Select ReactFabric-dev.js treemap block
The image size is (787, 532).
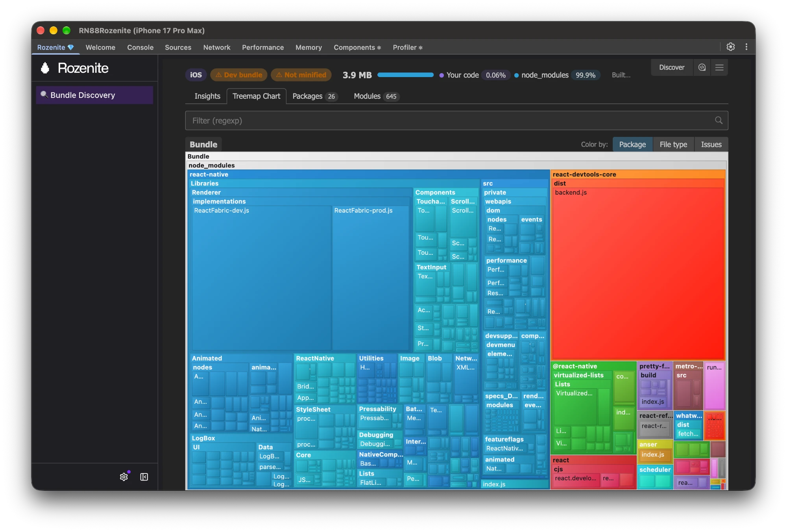click(x=261, y=278)
